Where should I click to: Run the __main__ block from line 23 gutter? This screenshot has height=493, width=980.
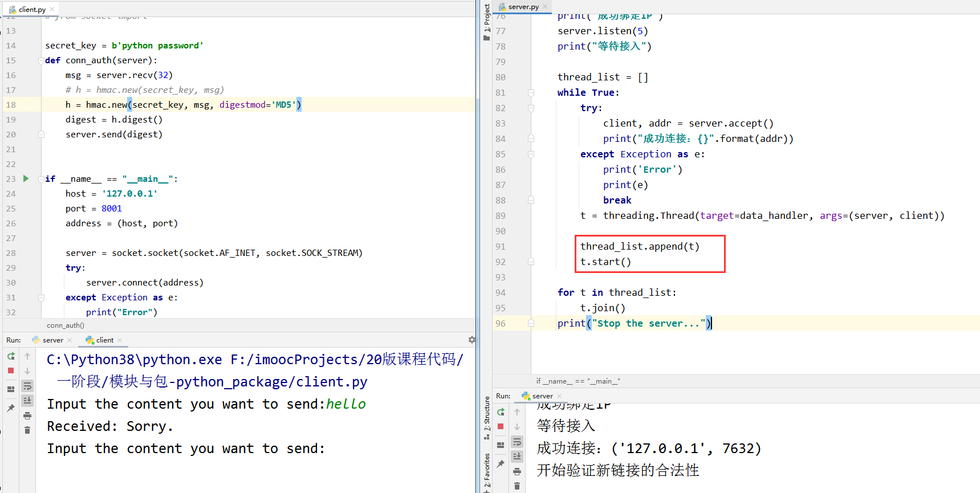pyautogui.click(x=26, y=178)
